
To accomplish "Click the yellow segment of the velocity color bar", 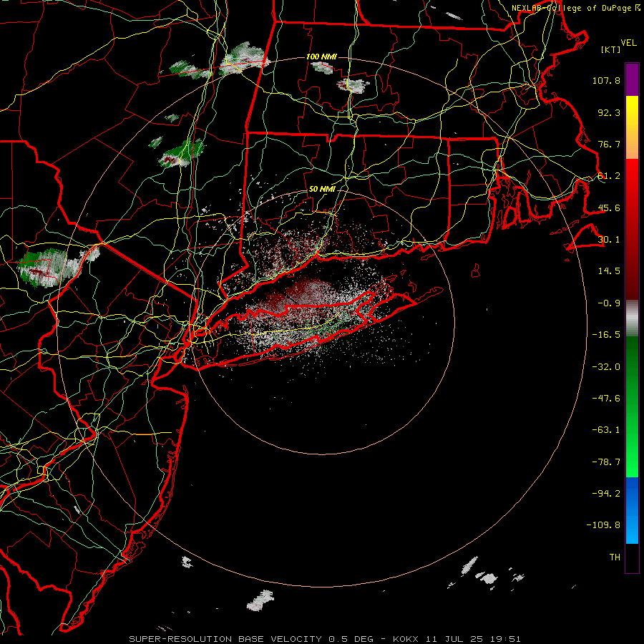I will [x=632, y=127].
